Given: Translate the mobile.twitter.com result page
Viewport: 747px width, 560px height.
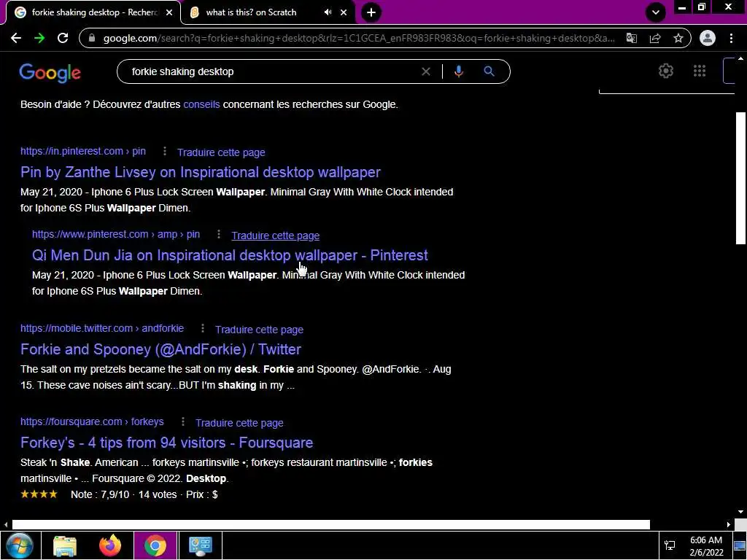Looking at the screenshot, I should tap(259, 330).
